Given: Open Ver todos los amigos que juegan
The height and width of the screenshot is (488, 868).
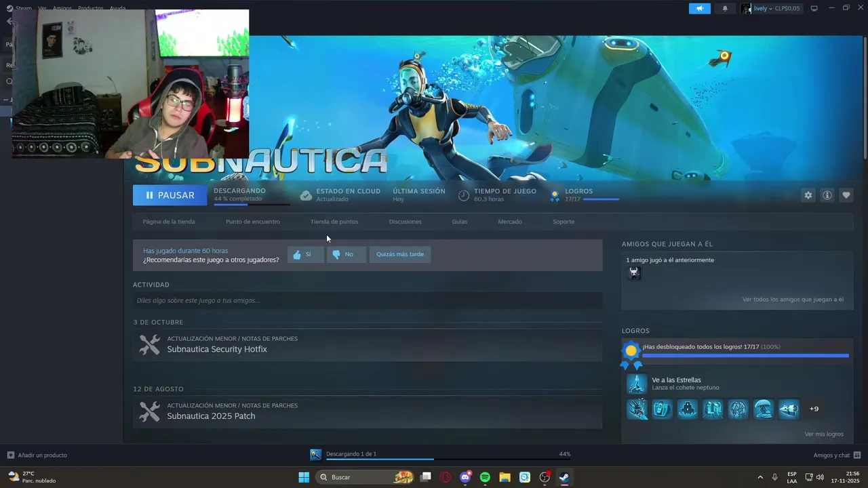Looking at the screenshot, I should (x=793, y=300).
